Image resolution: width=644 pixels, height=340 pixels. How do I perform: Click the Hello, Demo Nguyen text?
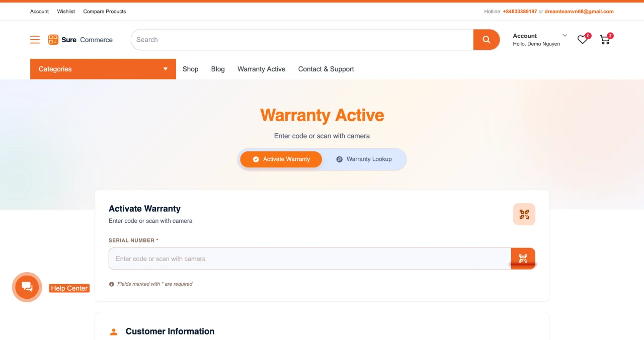pyautogui.click(x=536, y=44)
